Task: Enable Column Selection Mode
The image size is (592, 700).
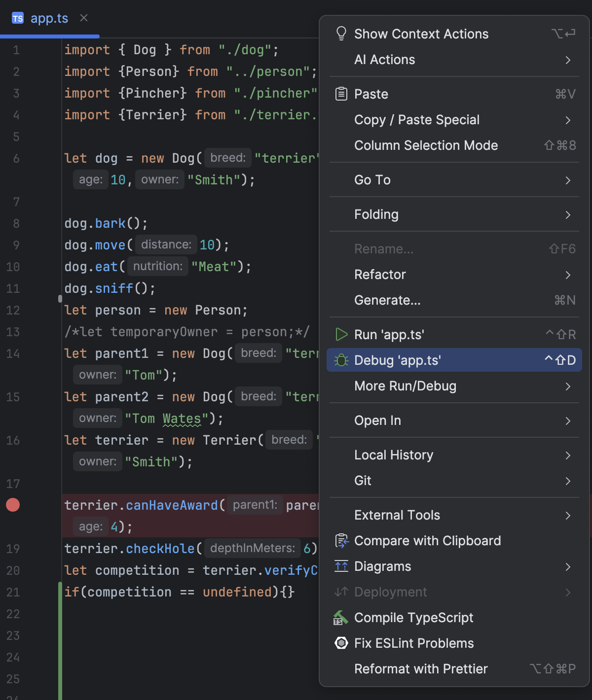Action: (426, 145)
